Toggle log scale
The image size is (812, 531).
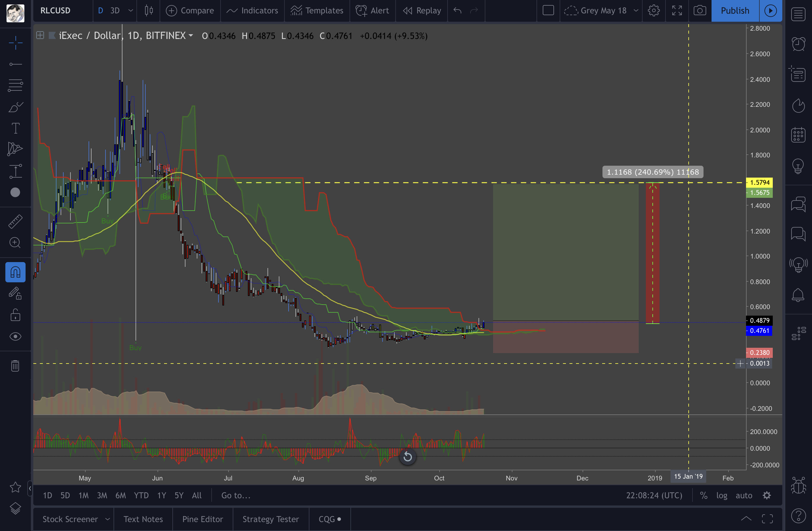point(722,496)
